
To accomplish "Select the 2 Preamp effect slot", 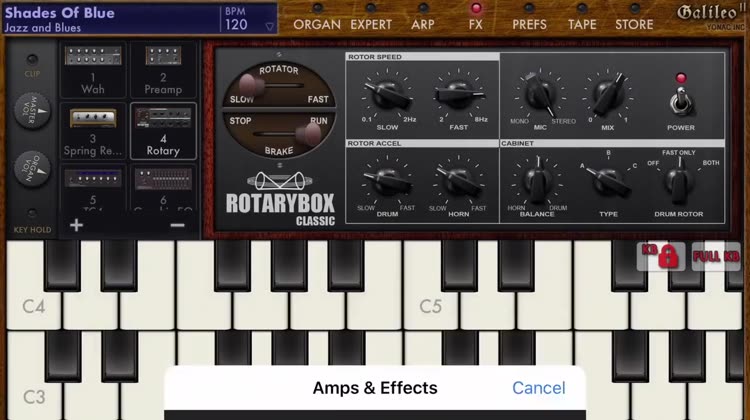I will click(x=163, y=70).
